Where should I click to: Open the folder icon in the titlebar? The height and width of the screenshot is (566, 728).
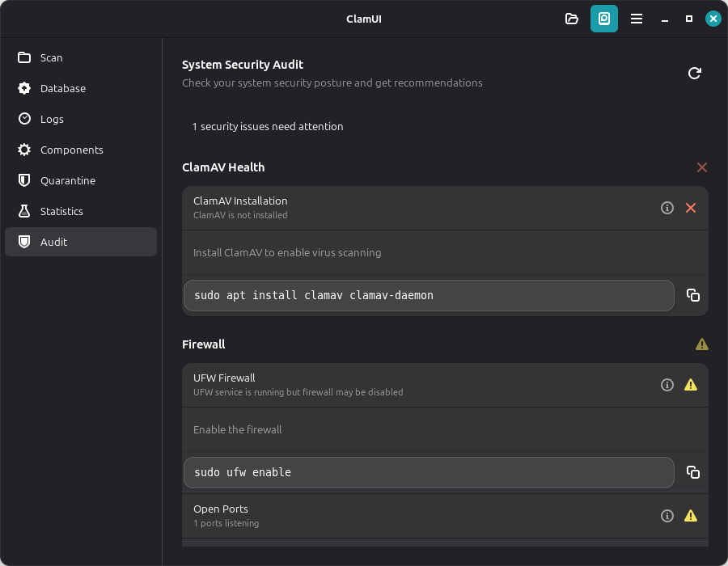[x=571, y=18]
